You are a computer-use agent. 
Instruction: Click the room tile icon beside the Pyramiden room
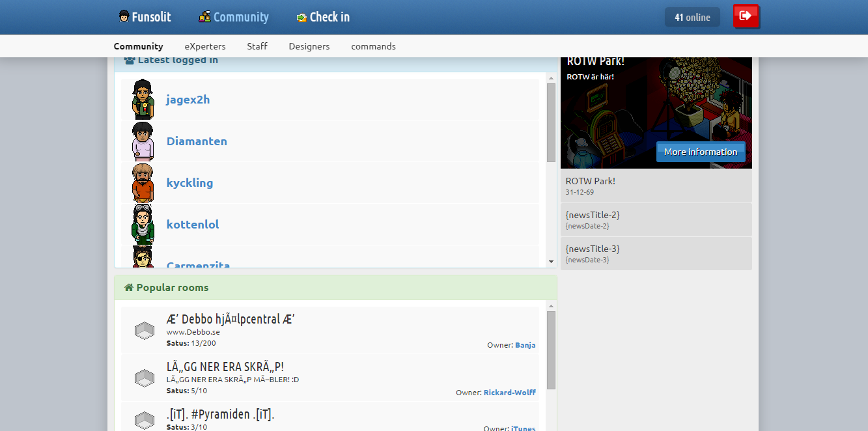pyautogui.click(x=144, y=419)
